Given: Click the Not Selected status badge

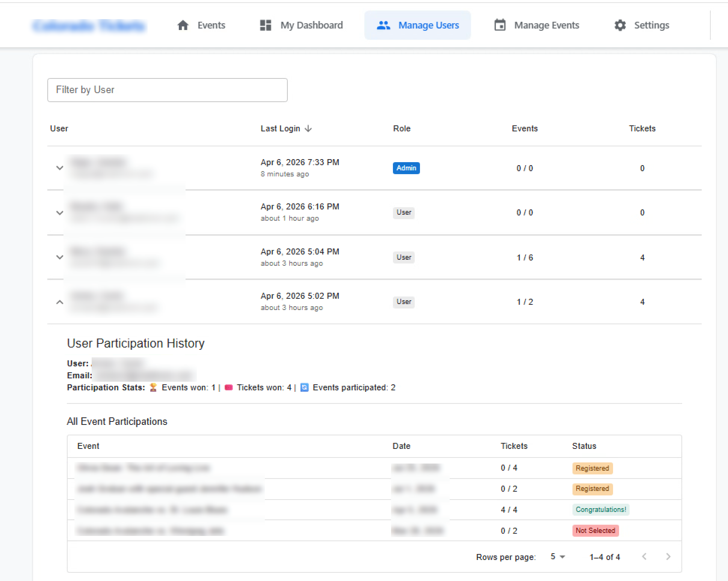Looking at the screenshot, I should pyautogui.click(x=595, y=531).
